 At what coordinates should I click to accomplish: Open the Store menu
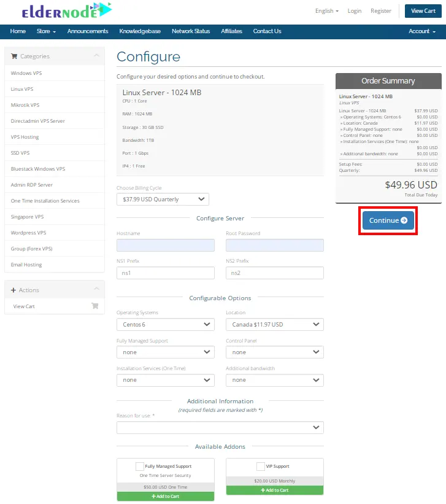coord(46,31)
